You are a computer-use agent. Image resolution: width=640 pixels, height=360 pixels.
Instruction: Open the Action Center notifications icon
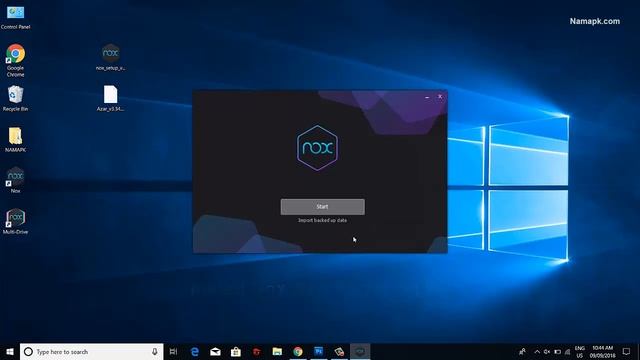[x=627, y=351]
